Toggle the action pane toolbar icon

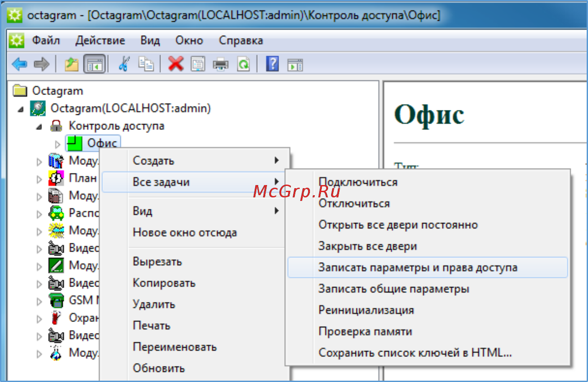[295, 64]
